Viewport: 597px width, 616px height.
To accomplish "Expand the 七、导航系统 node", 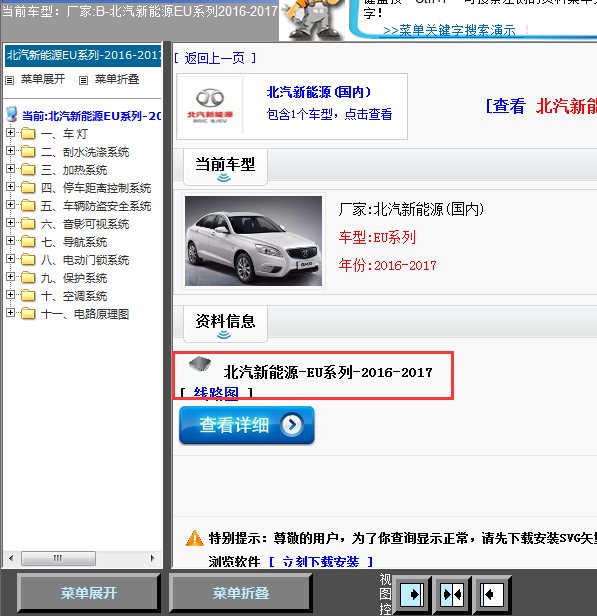I will (11, 241).
